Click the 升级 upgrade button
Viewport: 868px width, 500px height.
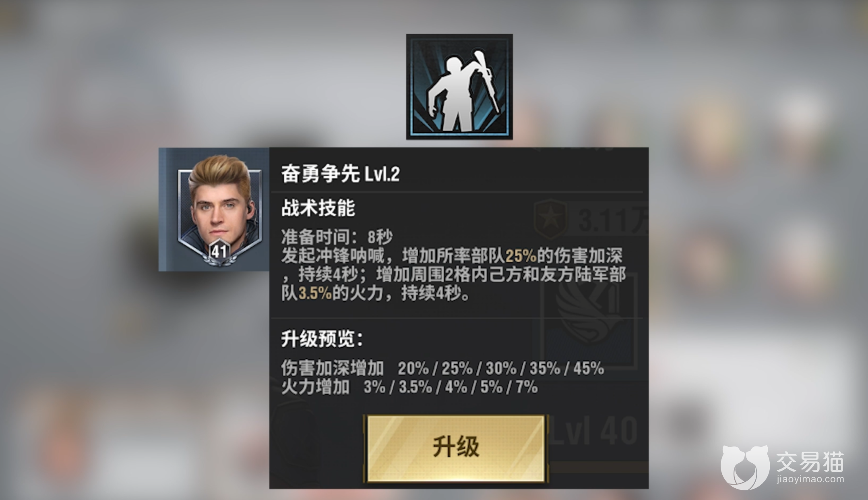(x=456, y=448)
